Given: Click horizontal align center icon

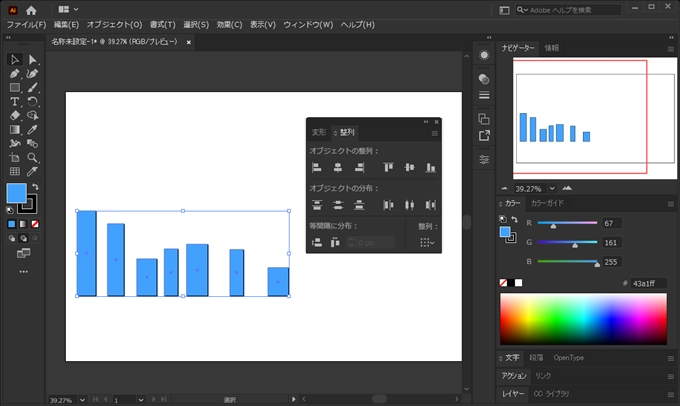Looking at the screenshot, I should [338, 167].
